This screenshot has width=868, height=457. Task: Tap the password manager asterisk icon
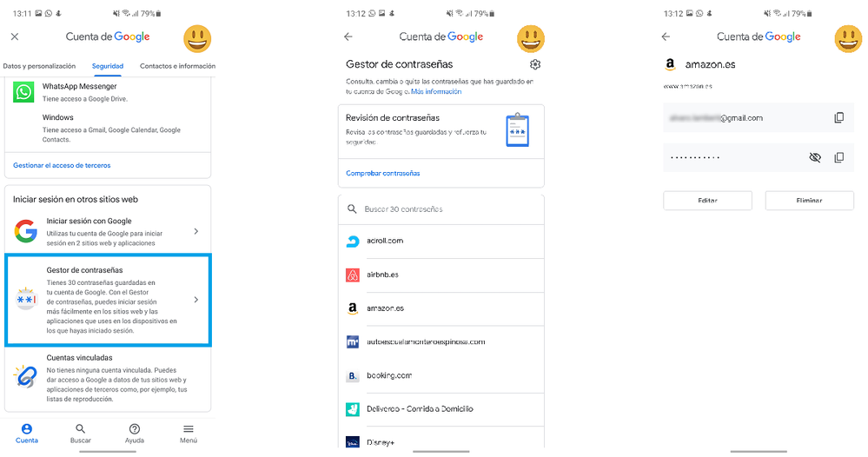pyautogui.click(x=25, y=300)
